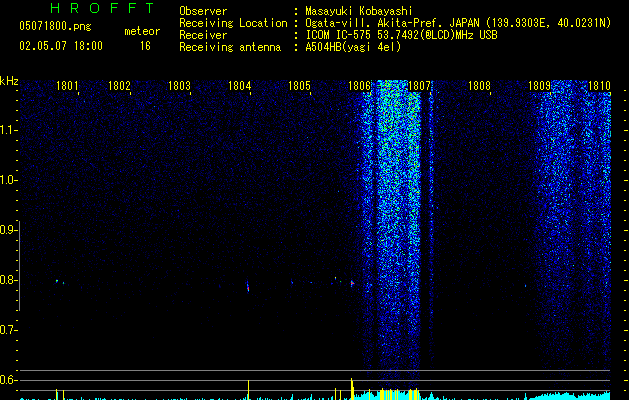Click the tall yellow spike just before 1806
The image size is (629, 400).
tap(352, 389)
